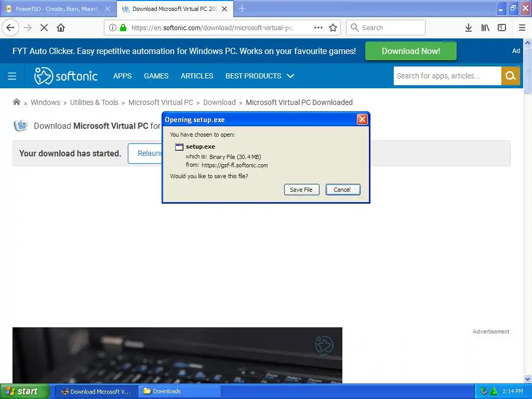Open a new browser tab with plus
Viewport: 532px width, 399px height.
pos(242,8)
